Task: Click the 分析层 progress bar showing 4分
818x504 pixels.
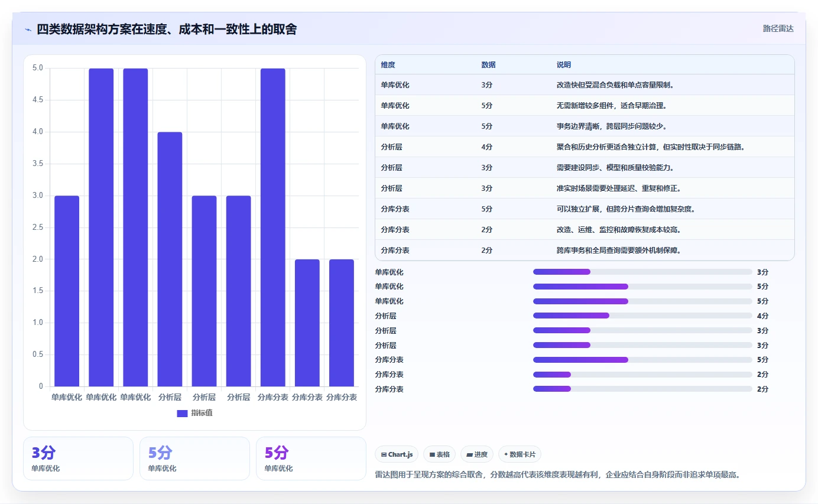Action: (x=642, y=316)
